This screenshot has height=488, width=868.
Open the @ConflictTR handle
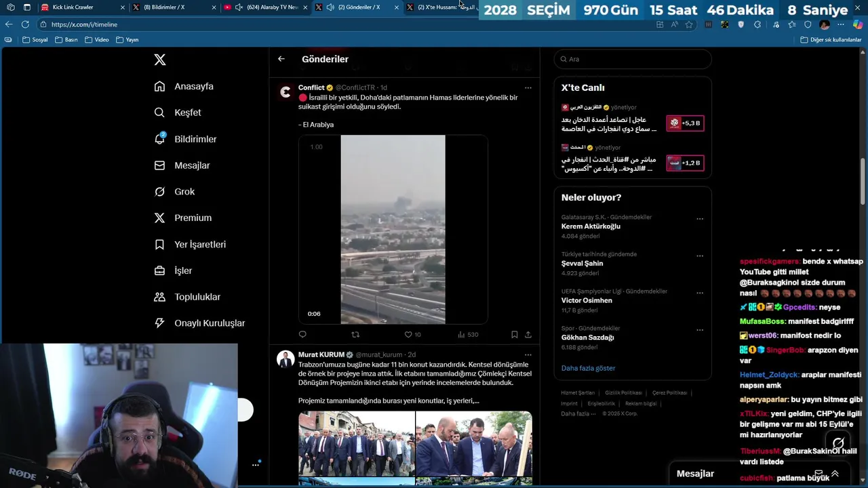pos(355,87)
